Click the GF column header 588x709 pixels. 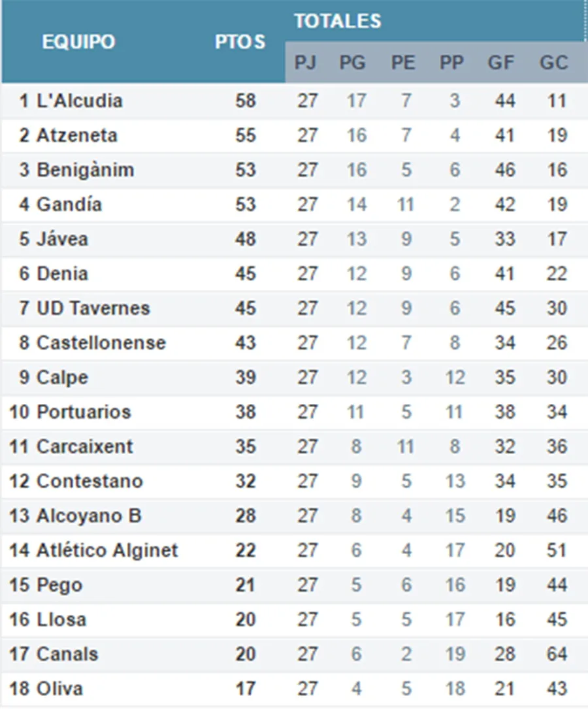tap(501, 63)
